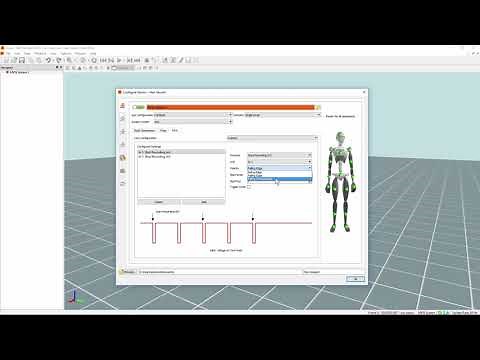Close the Configure Session dialog

[364, 92]
